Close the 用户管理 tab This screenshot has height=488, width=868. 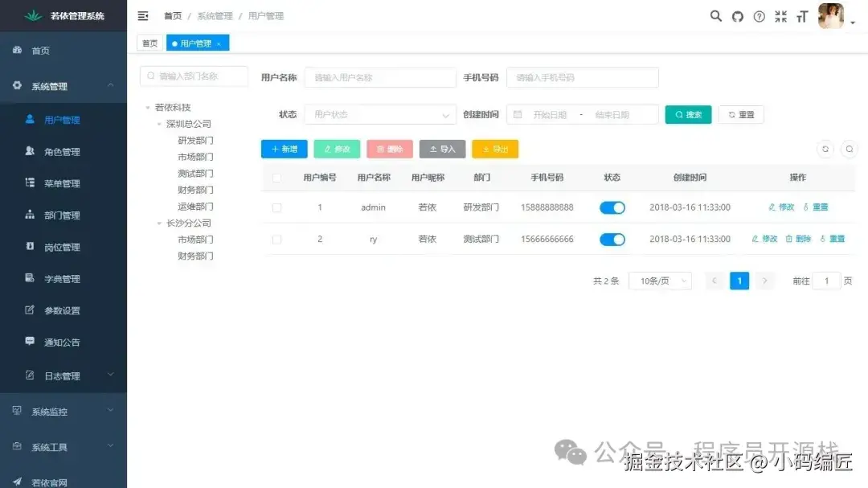tap(219, 43)
